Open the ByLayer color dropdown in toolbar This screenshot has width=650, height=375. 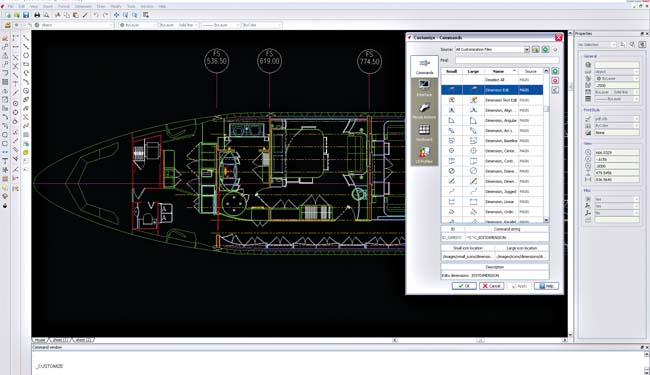click(x=138, y=25)
